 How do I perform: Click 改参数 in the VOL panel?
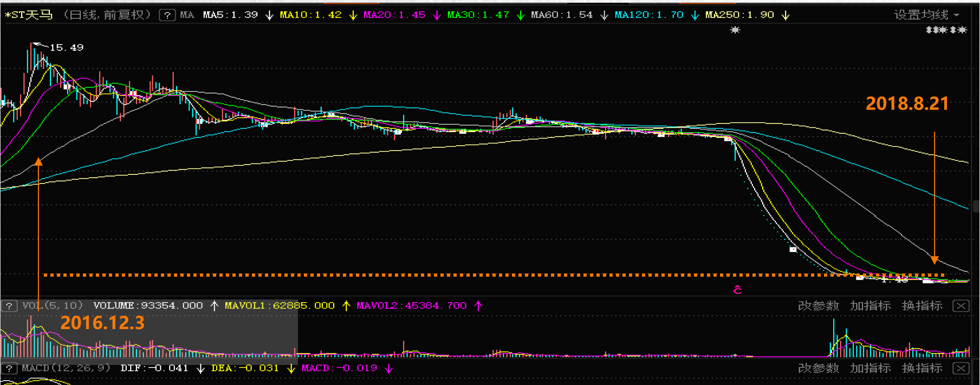pos(818,306)
